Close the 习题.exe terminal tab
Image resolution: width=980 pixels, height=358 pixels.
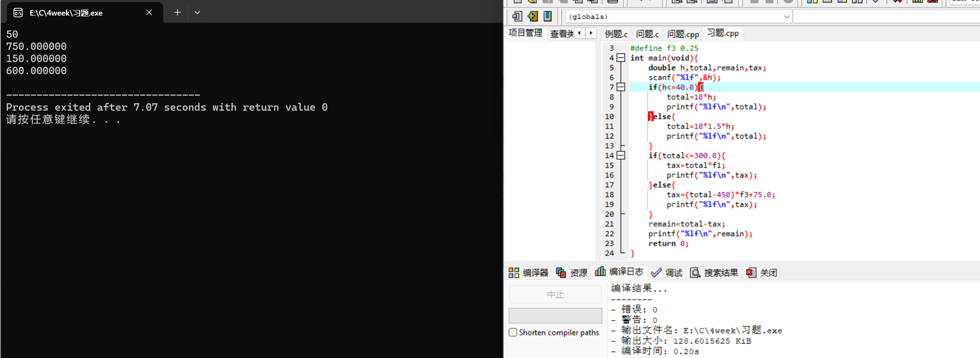[x=149, y=13]
